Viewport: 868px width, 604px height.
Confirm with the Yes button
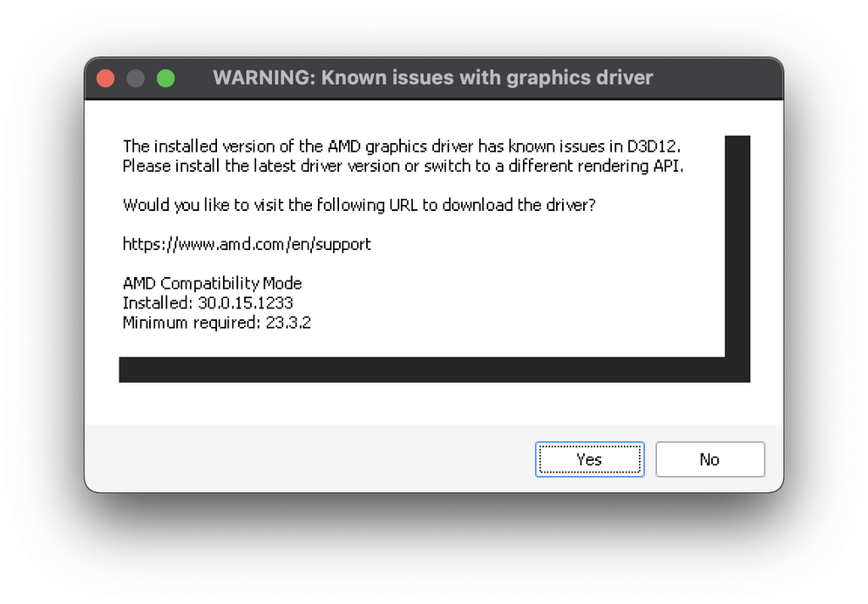pos(590,459)
